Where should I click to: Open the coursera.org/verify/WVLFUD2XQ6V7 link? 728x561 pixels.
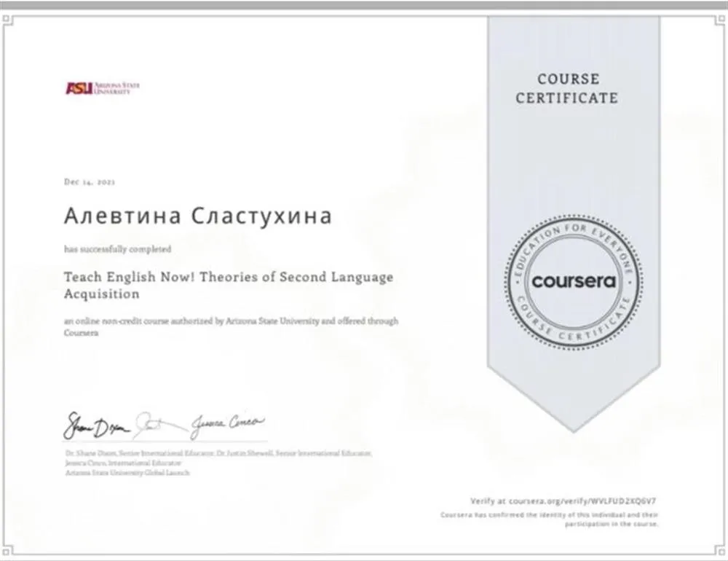pyautogui.click(x=582, y=501)
